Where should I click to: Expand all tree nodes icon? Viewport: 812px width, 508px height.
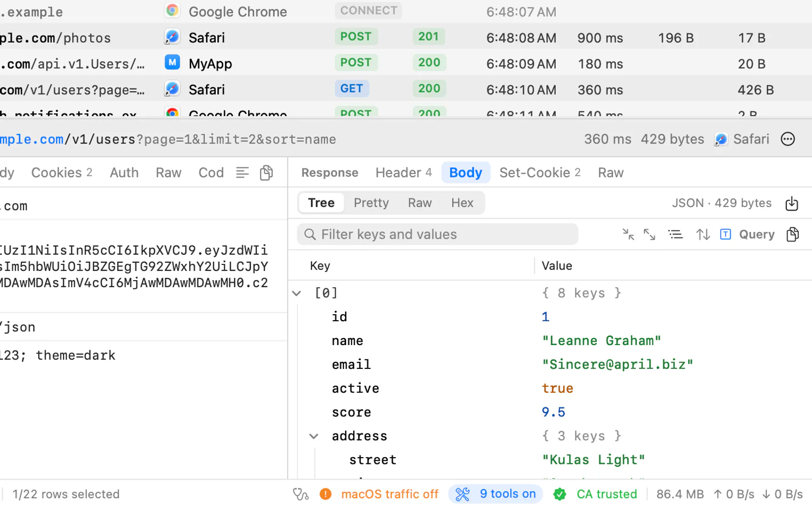[650, 234]
